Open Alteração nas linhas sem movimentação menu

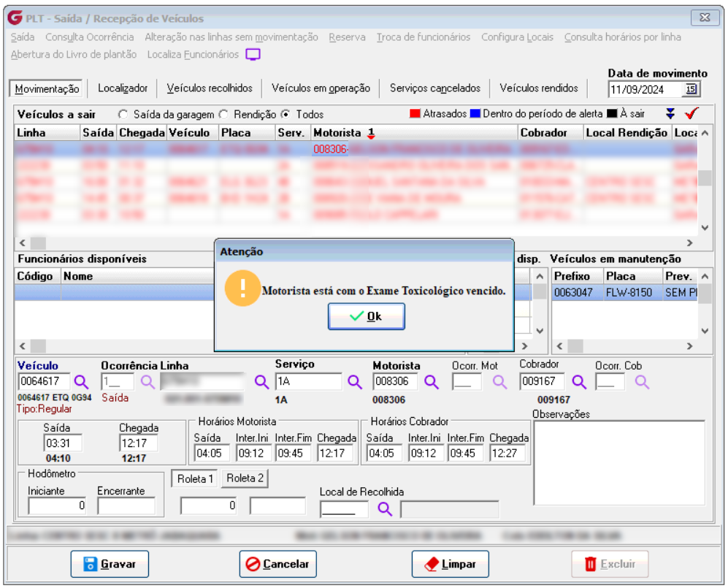pos(231,37)
